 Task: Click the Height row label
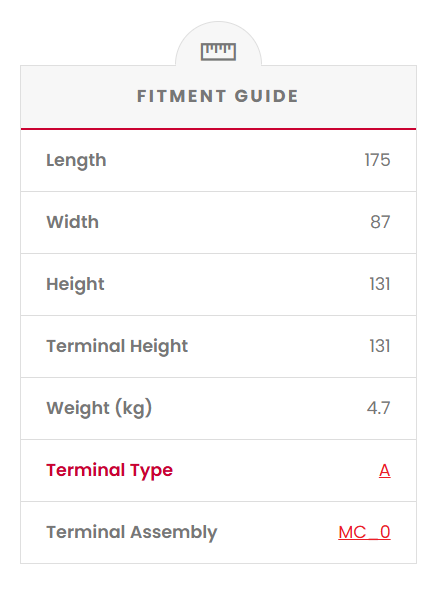[x=75, y=284]
